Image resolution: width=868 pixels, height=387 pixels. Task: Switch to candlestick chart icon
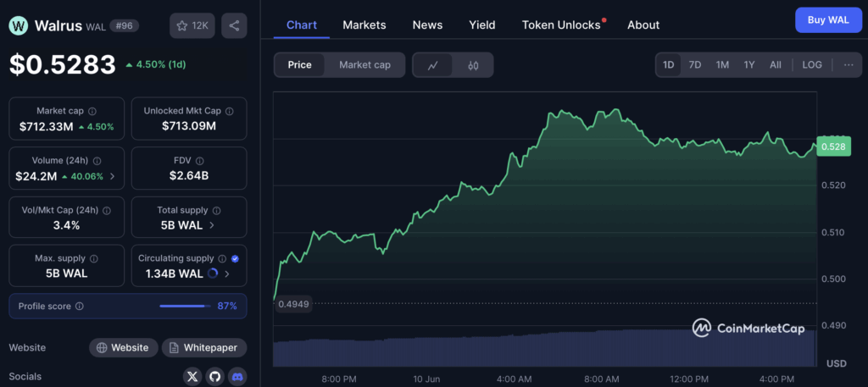click(473, 65)
